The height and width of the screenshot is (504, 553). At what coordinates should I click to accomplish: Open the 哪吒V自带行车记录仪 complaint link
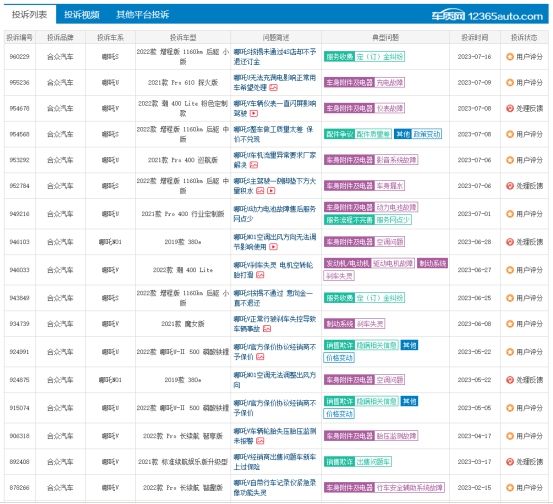(x=274, y=488)
